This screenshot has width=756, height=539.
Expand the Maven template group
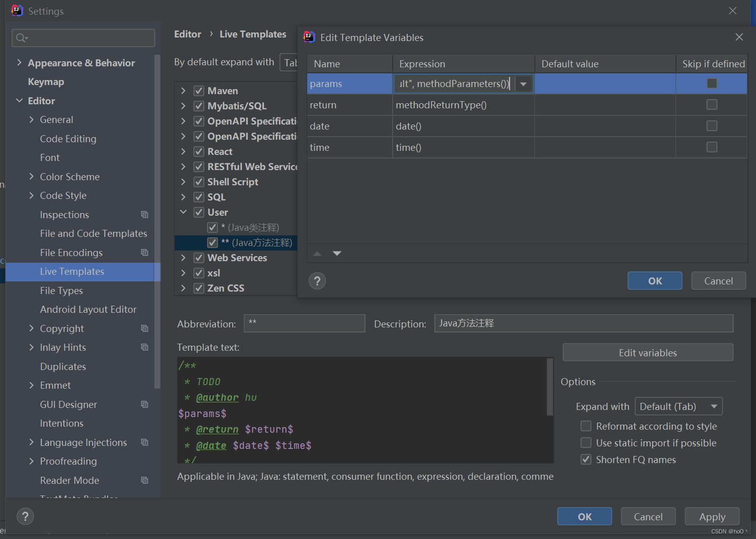183,91
